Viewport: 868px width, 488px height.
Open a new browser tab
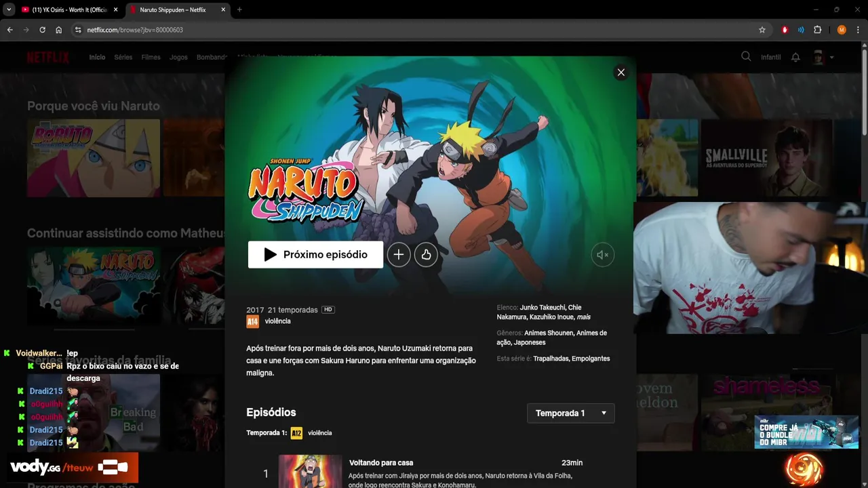pos(239,10)
